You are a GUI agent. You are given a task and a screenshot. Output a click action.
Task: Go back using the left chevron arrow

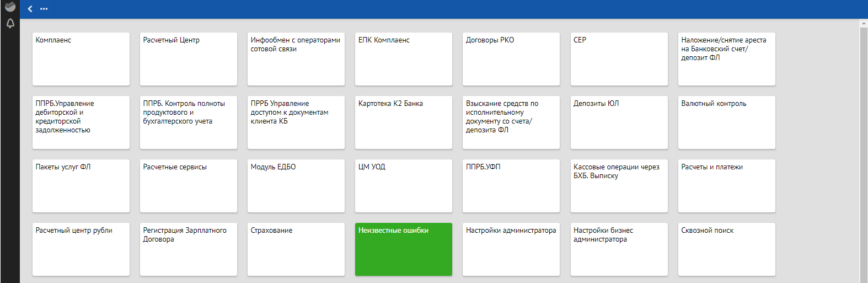pyautogui.click(x=30, y=9)
